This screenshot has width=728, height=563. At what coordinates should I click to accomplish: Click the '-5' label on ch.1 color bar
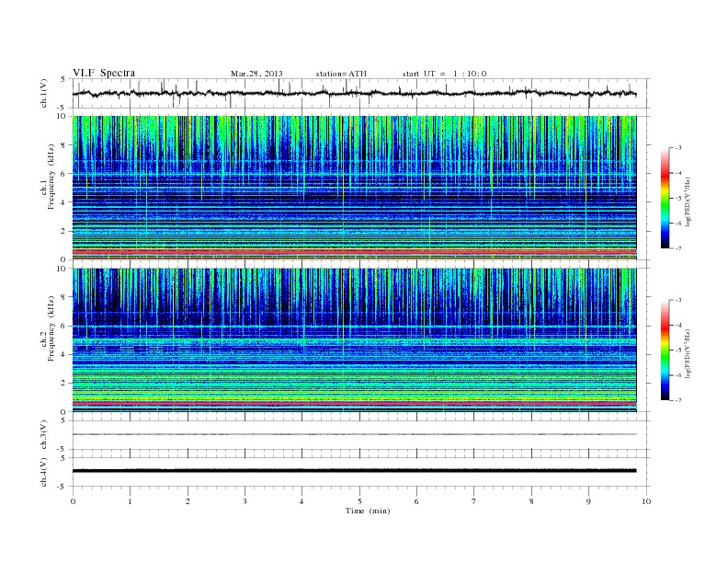coord(678,199)
